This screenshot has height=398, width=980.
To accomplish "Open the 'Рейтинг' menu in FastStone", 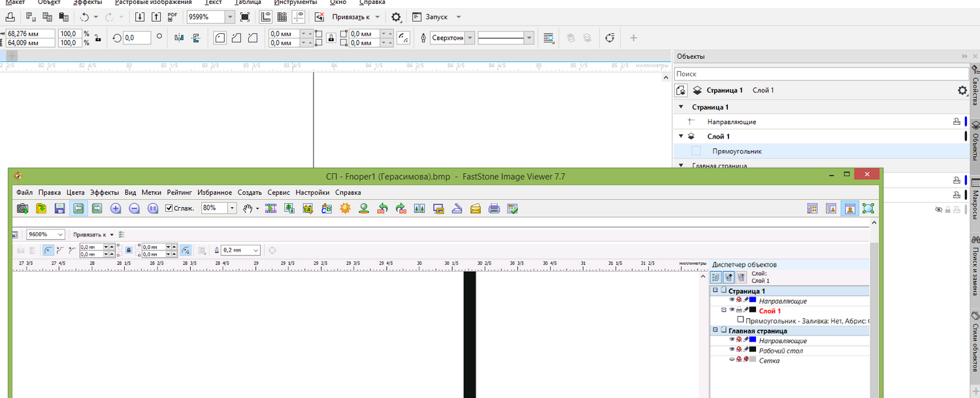I will click(180, 193).
